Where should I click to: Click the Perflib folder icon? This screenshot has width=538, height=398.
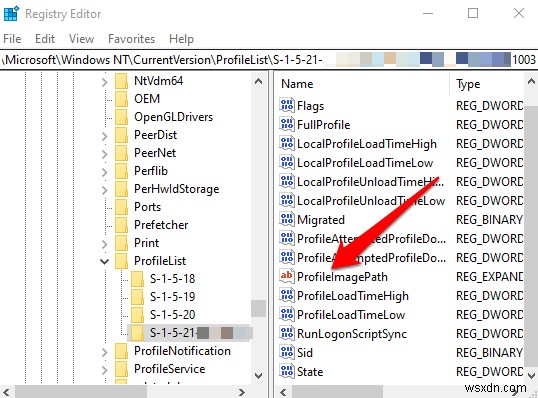[121, 171]
